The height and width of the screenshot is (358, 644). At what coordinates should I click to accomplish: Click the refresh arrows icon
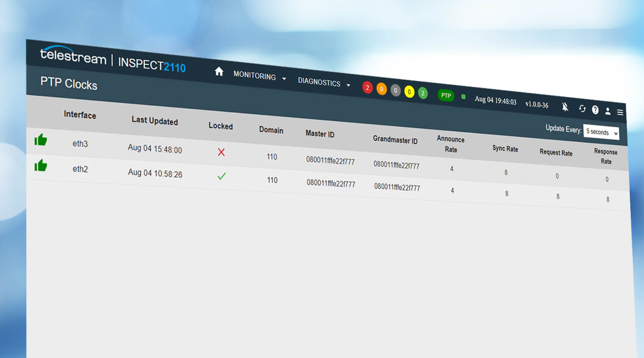click(x=582, y=109)
